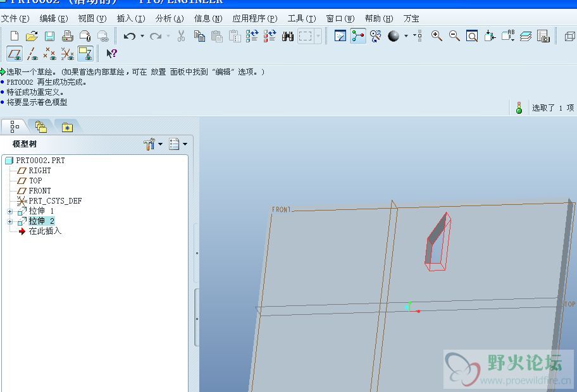Open the orient mode icon

pyautogui.click(x=376, y=36)
